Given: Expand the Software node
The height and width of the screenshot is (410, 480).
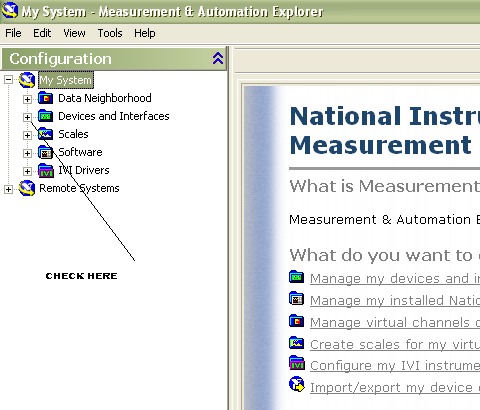Looking at the screenshot, I should pyautogui.click(x=27, y=153).
